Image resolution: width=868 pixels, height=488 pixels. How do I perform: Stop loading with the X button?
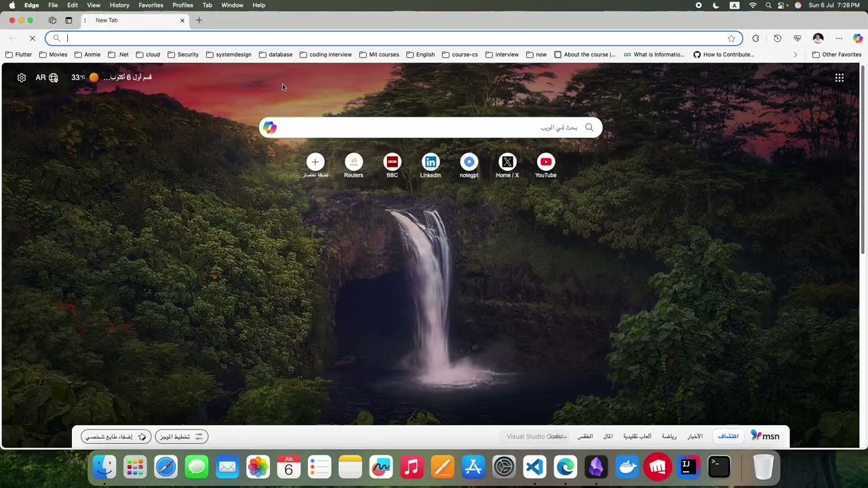(x=32, y=39)
